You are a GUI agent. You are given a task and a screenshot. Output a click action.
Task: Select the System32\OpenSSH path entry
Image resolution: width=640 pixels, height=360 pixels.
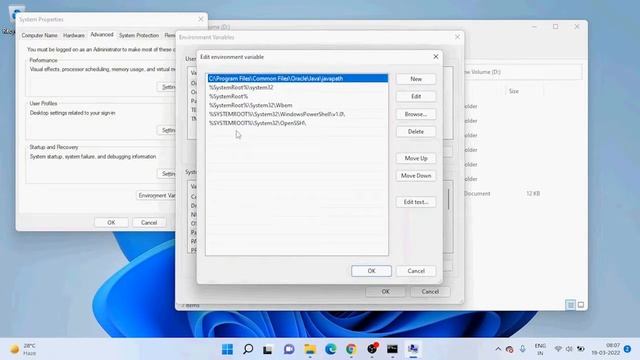coord(298,123)
